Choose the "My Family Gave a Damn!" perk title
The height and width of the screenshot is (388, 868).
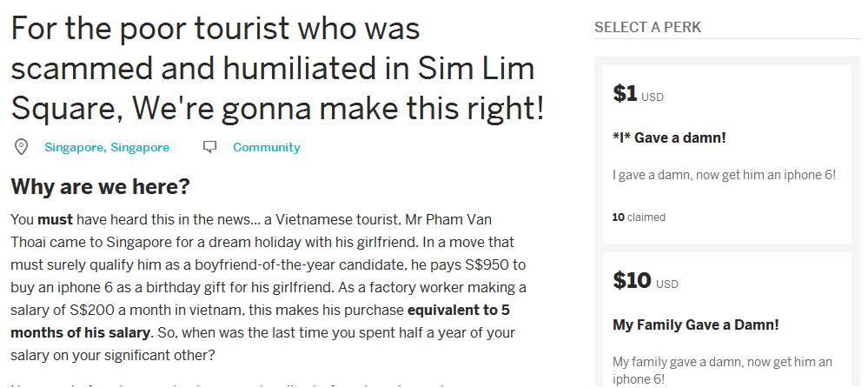[x=695, y=324]
